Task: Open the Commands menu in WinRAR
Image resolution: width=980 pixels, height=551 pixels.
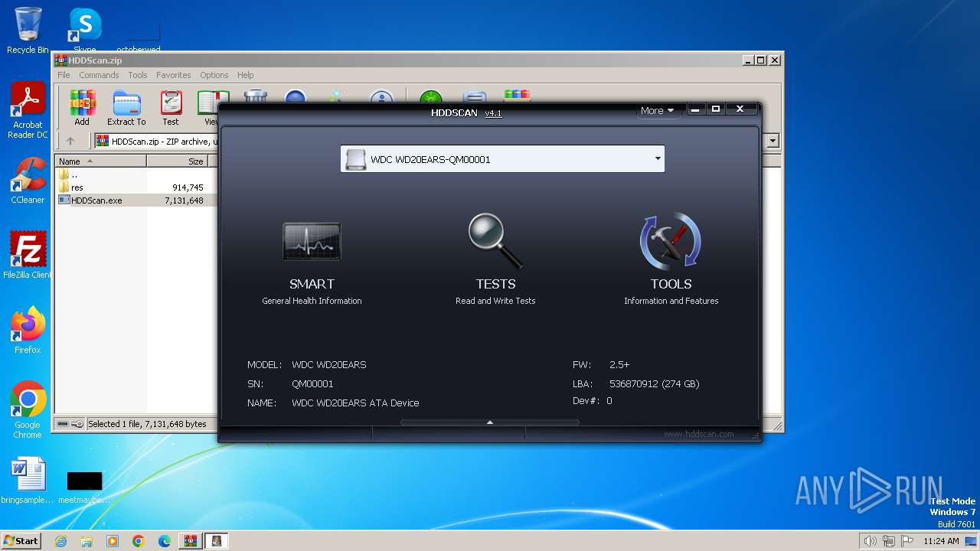Action: (x=99, y=75)
